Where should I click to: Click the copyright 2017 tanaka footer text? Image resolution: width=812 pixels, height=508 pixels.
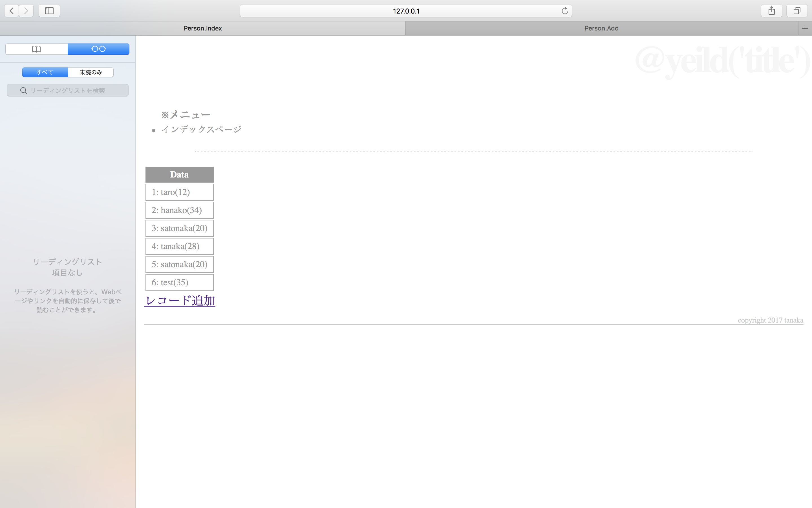click(770, 320)
